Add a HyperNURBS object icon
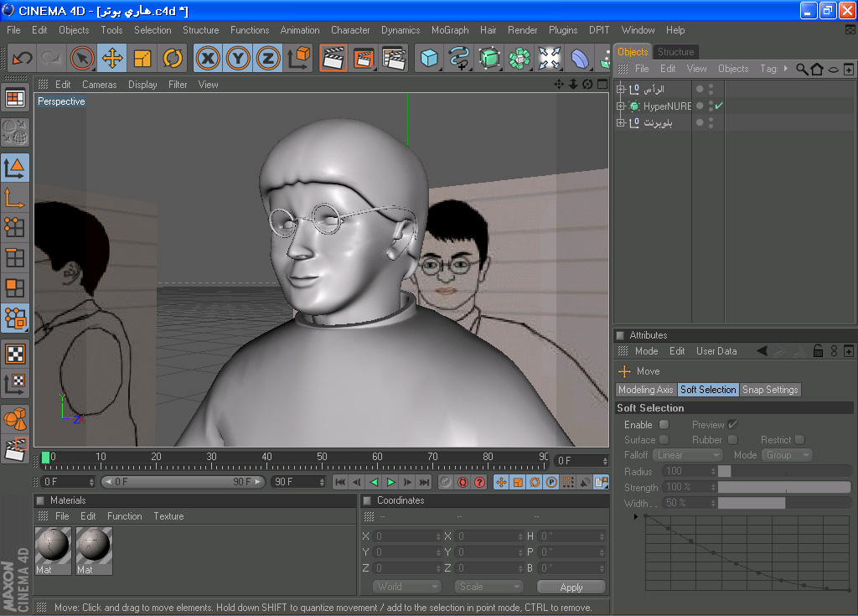The image size is (858, 616). click(489, 58)
